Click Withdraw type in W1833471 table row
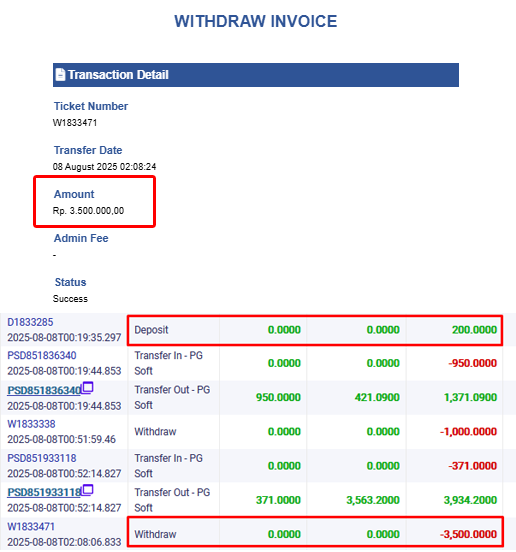This screenshot has width=516, height=552. point(155,534)
